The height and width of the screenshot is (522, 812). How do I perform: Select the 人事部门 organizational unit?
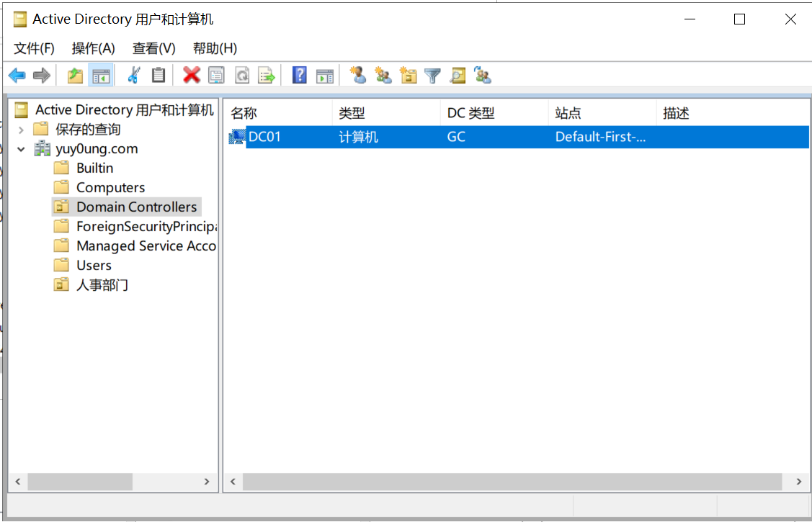click(102, 285)
